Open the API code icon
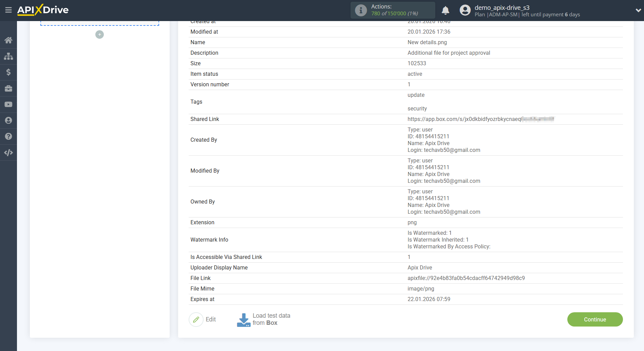 (x=8, y=153)
